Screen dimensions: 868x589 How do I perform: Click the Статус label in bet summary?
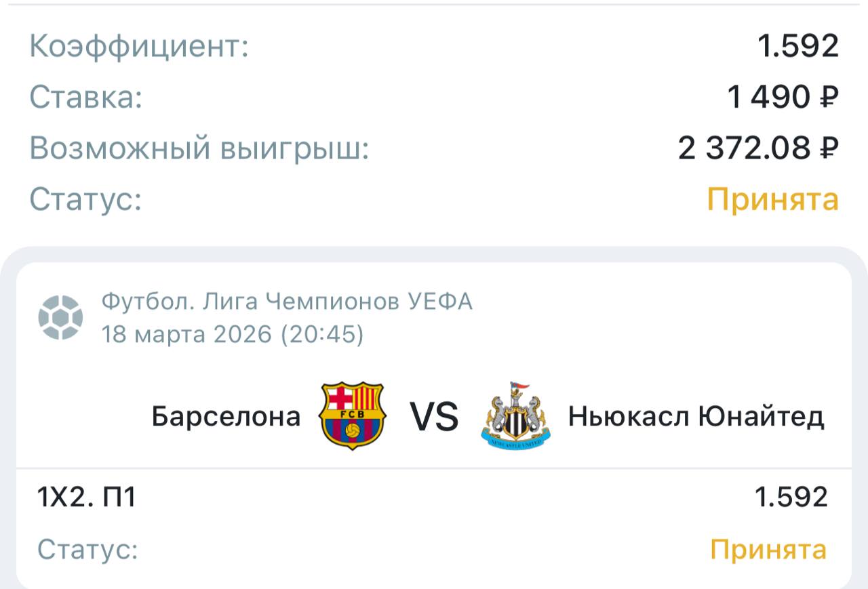pyautogui.click(x=85, y=200)
